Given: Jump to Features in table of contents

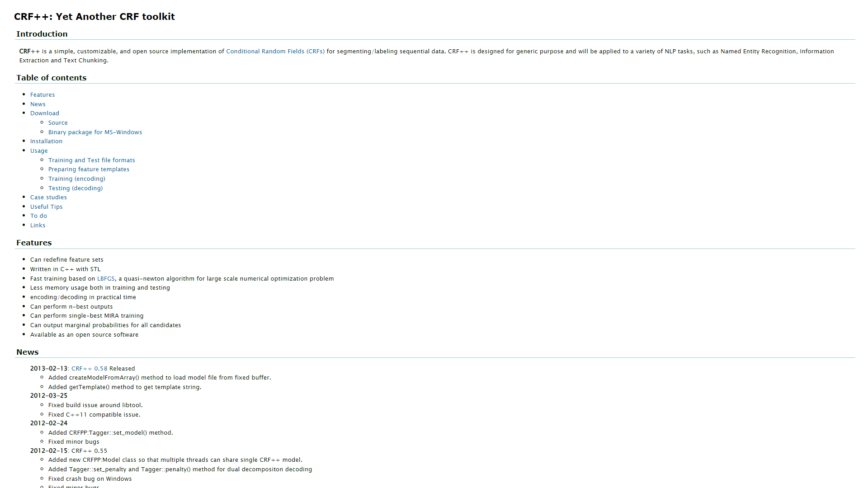Looking at the screenshot, I should (x=42, y=95).
